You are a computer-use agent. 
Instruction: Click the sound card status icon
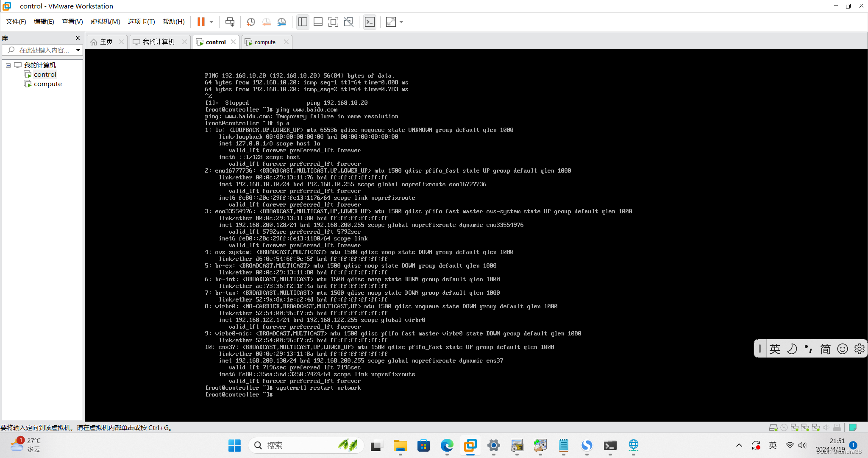pos(826,427)
